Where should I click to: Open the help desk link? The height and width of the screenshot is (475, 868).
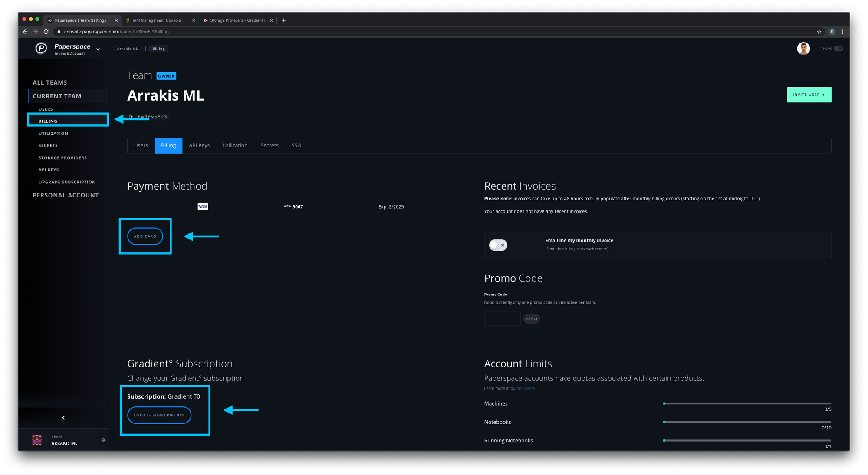pos(526,389)
